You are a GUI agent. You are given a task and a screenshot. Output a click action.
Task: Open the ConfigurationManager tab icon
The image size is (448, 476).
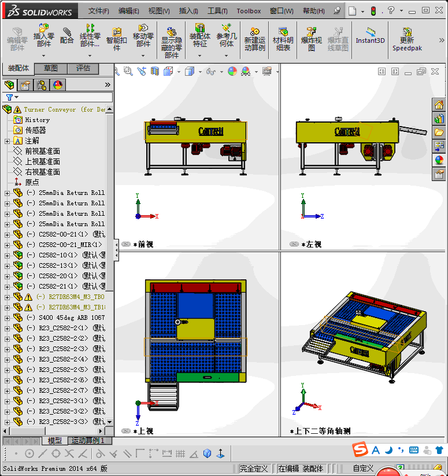42,84
